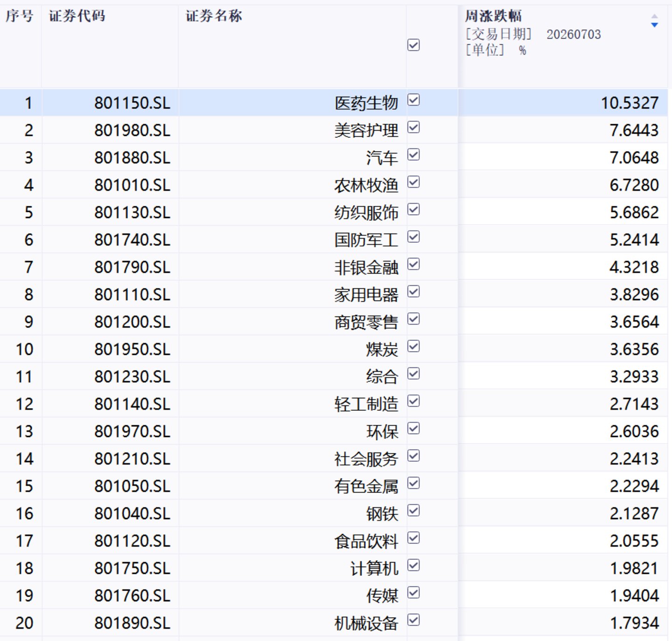Toggle checkbox for 非银金融 row
This screenshot has height=641, width=672.
pos(413,264)
